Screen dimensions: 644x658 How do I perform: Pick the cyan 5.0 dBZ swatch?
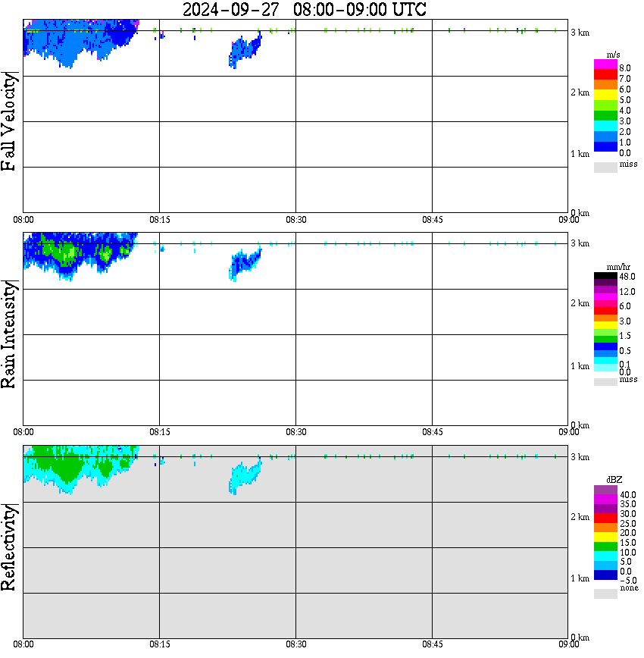tap(605, 556)
